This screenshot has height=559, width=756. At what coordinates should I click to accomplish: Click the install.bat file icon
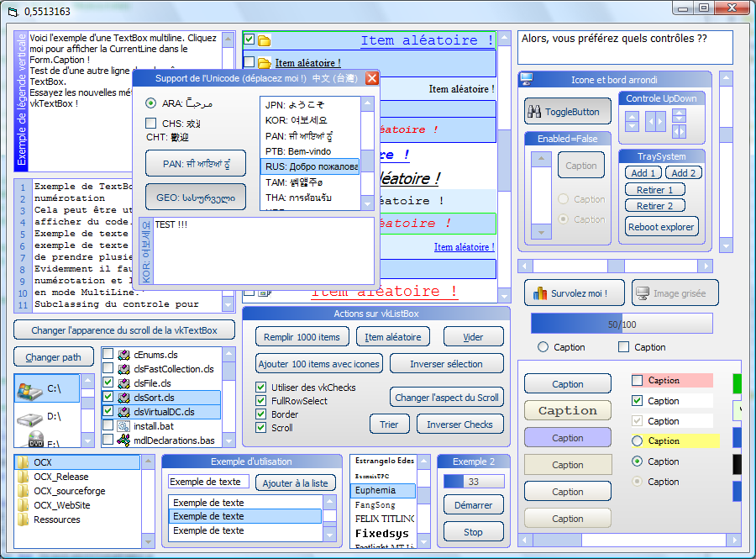click(123, 426)
